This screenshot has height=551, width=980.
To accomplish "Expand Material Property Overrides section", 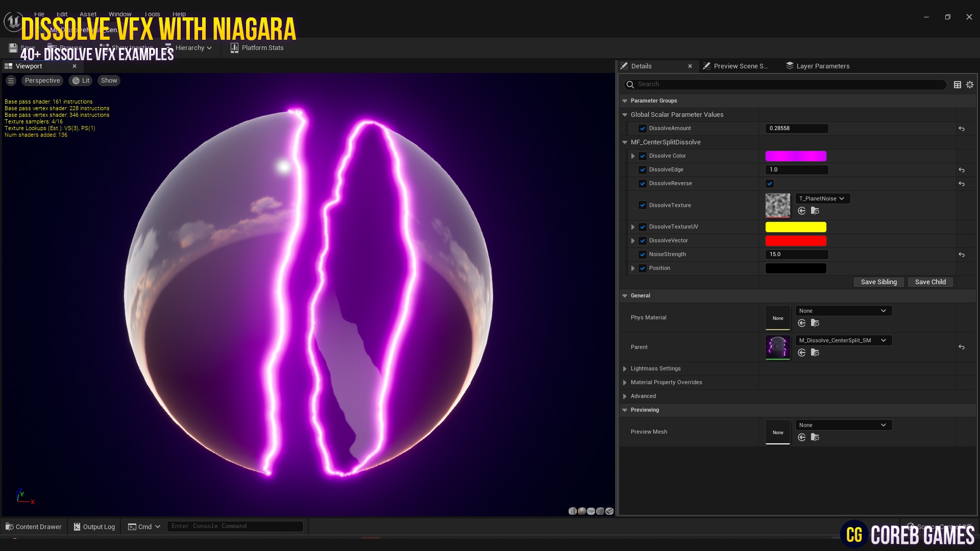I will pyautogui.click(x=625, y=383).
